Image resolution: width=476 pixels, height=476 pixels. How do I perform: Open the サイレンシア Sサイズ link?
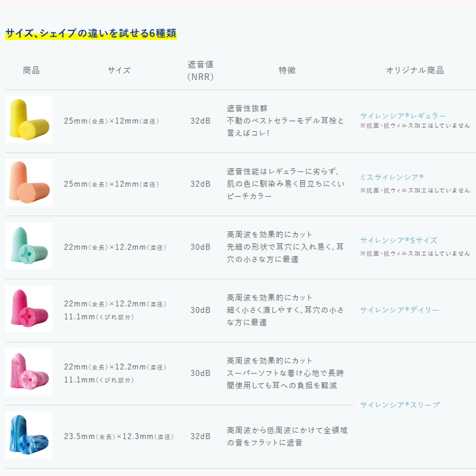398,240
